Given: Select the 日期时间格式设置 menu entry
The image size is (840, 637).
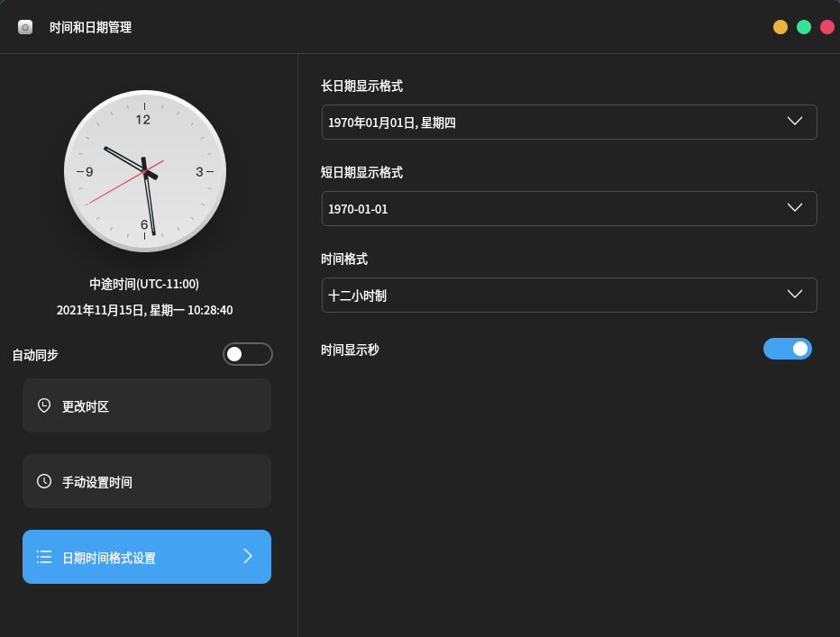Looking at the screenshot, I should pyautogui.click(x=146, y=557).
